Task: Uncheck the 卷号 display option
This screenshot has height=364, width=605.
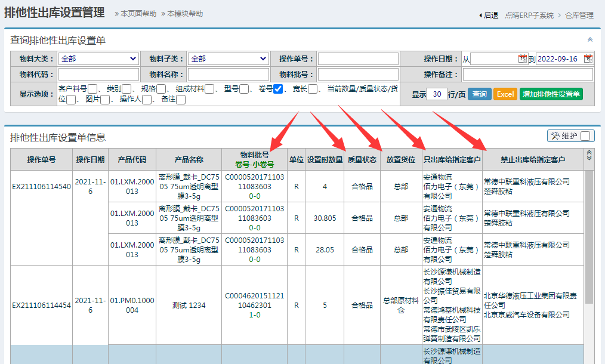Action: 278,90
